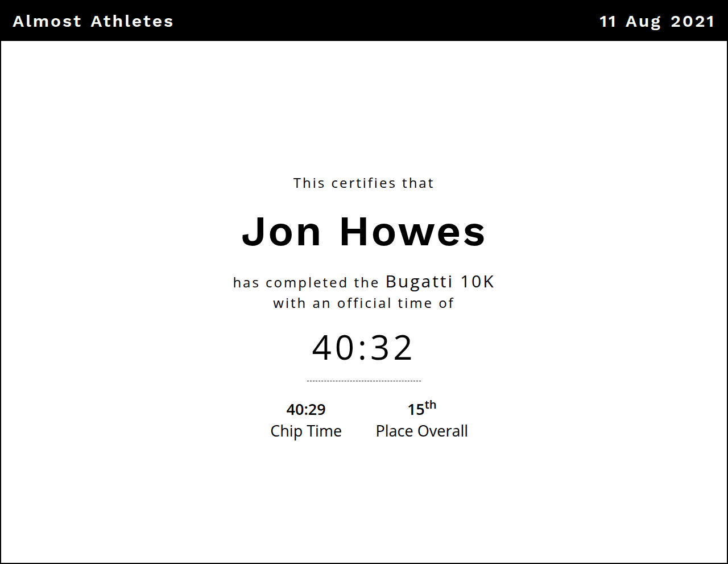The image size is (728, 564).
Task: Click the word Almost in the header
Action: [47, 21]
